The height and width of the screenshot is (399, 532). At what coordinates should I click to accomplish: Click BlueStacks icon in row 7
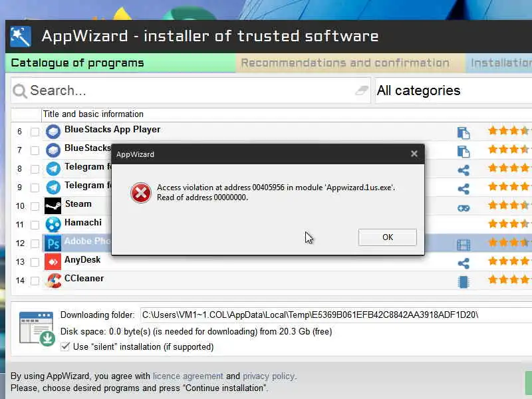coord(53,150)
